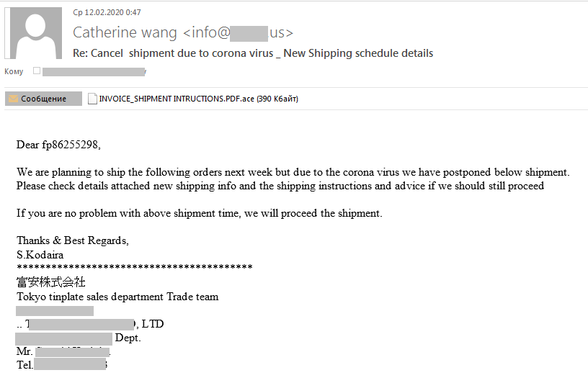The height and width of the screenshot is (383, 588).
Task: Click the Japanese company name 富安株式会社
Action: point(51,282)
